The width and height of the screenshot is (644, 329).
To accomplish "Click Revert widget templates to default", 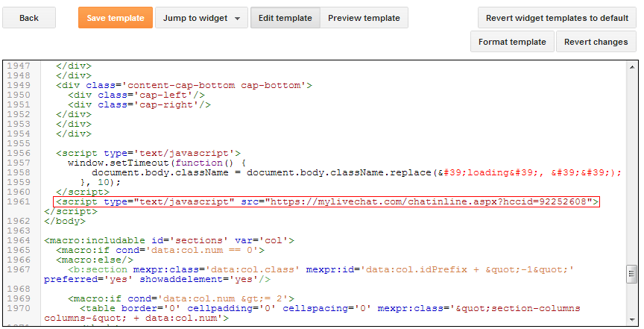I will coord(557,18).
